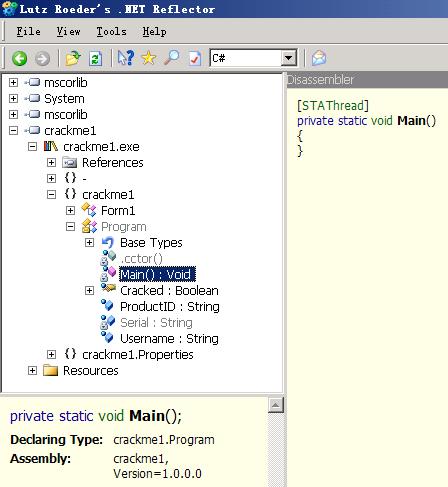Select ProductID : String in the tree
This screenshot has height=487, width=448.
tap(170, 307)
